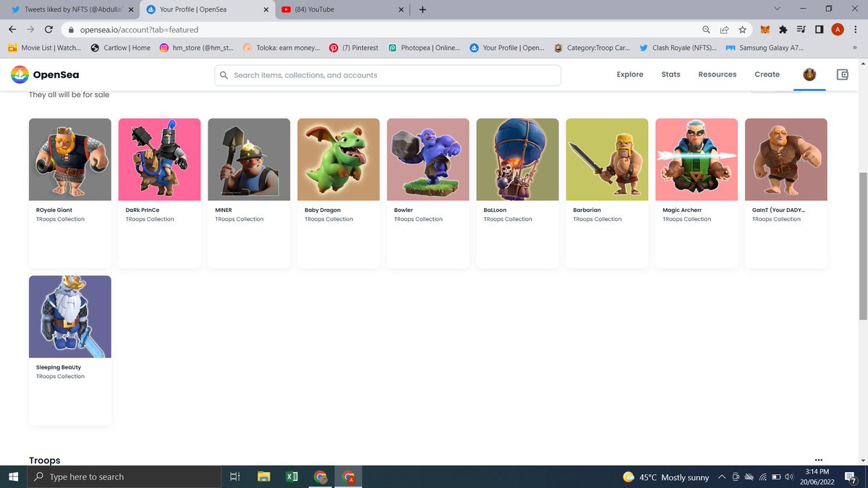Open the Photopea Online bookmark
This screenshot has height=488, width=868.
424,48
